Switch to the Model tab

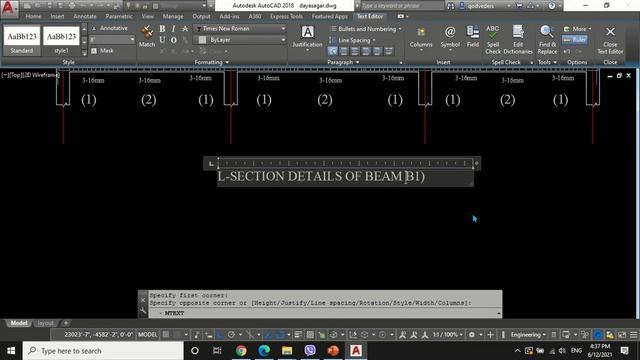tap(19, 323)
